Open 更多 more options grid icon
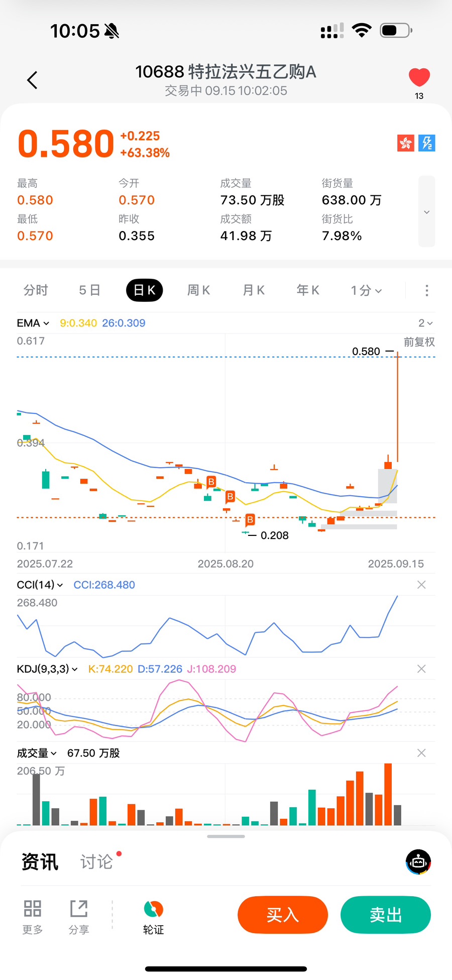 [x=33, y=917]
